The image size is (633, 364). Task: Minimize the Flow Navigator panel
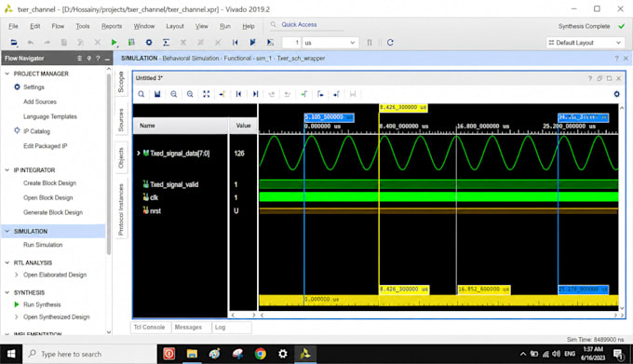click(107, 59)
